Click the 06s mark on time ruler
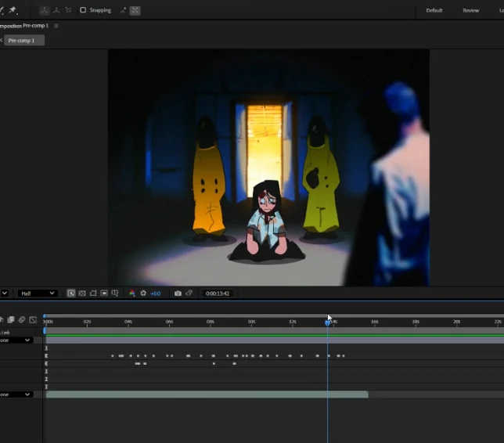Viewport: 504px width, 443px height. tap(169, 322)
